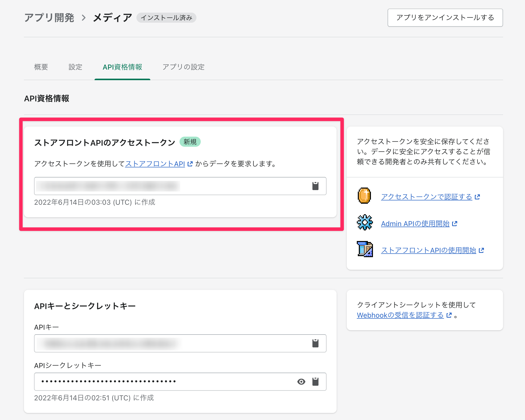Switch to the 概要 tab
Screen dimensions: 525x420
pos(41,67)
